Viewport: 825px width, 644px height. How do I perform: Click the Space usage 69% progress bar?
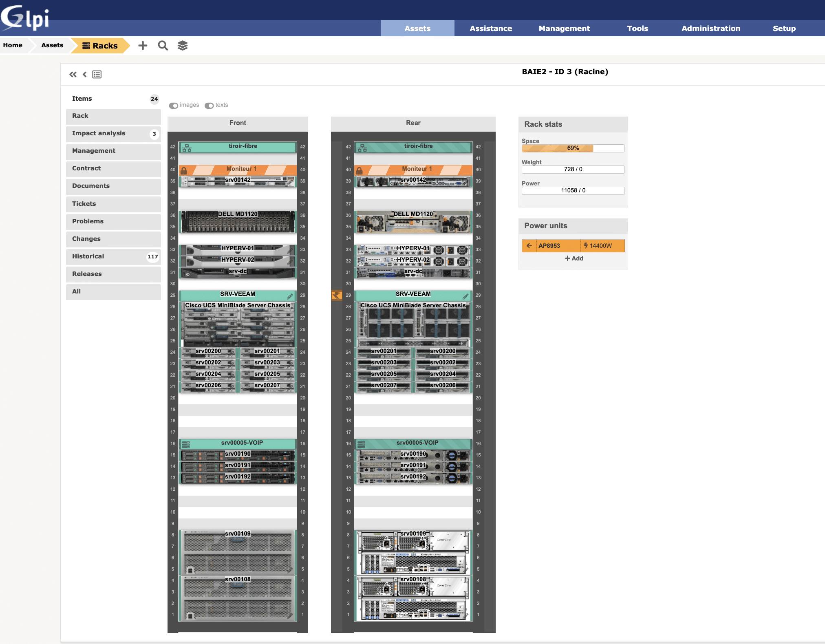[x=573, y=148]
